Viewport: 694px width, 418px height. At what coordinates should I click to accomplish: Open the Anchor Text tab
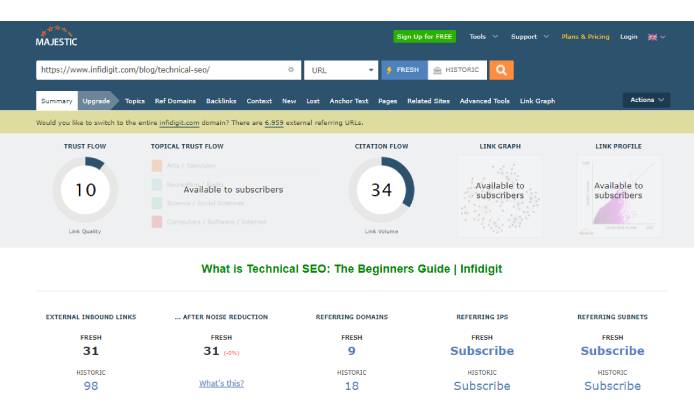pos(349,101)
